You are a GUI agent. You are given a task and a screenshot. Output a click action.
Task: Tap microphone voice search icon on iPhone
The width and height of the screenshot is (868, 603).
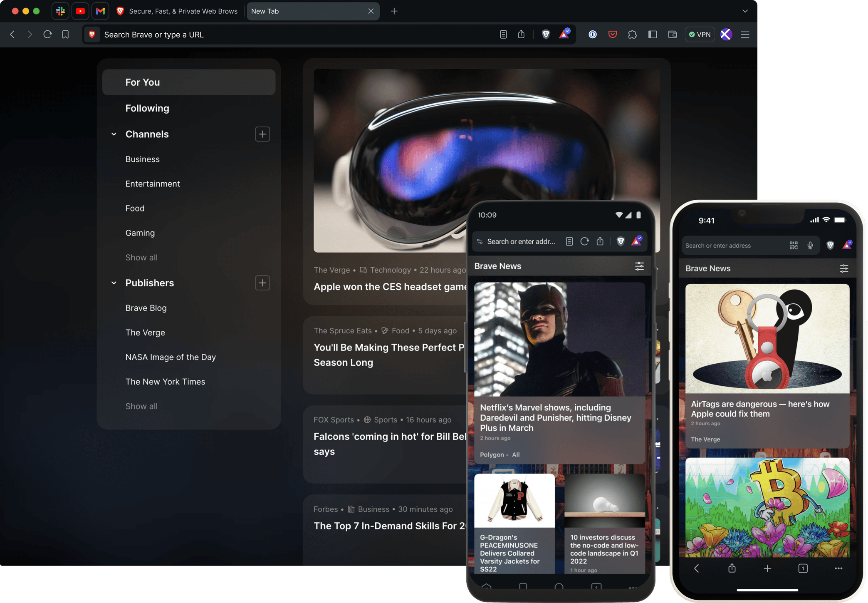(810, 246)
